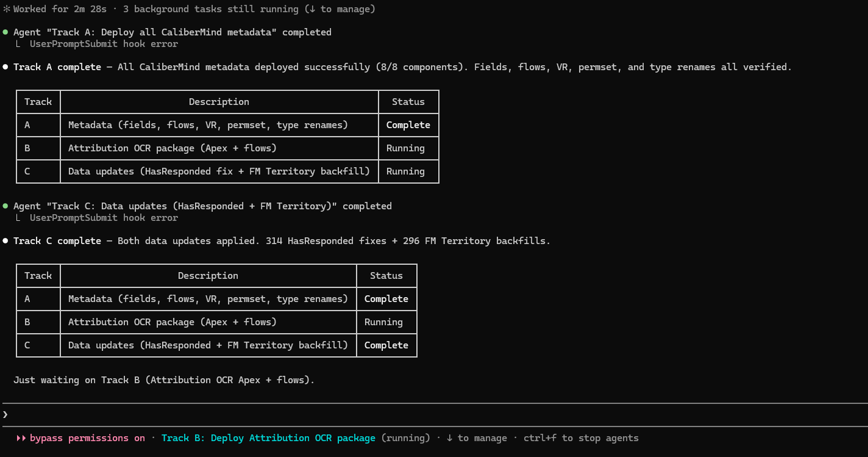Click "Both data updates applied." text
Viewport: 868px width, 457px height.
click(x=189, y=241)
